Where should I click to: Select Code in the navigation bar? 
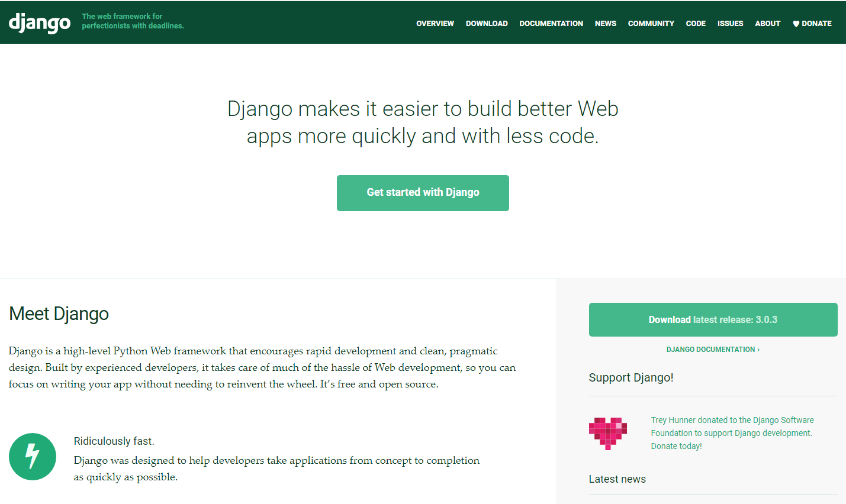pos(696,24)
